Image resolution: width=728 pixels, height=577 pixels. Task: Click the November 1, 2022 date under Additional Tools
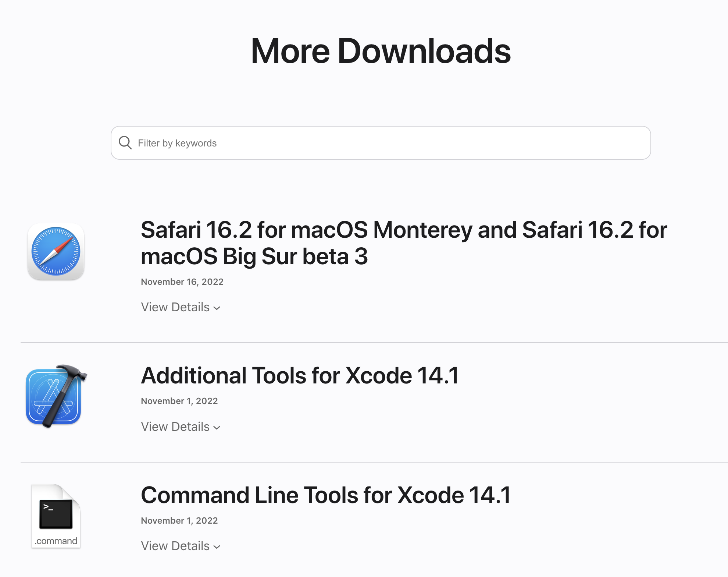tap(179, 401)
